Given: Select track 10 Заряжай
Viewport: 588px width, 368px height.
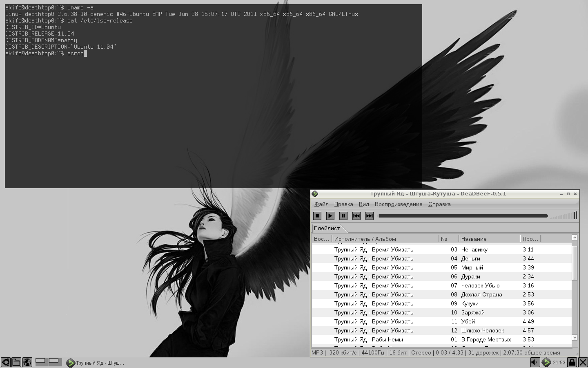Looking at the screenshot, I should 442,312.
